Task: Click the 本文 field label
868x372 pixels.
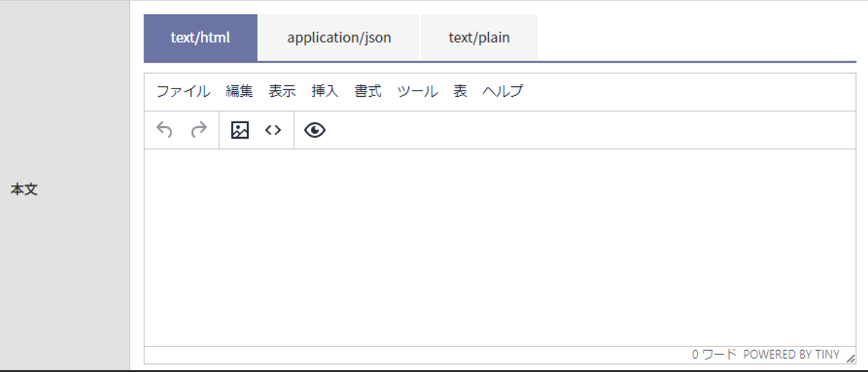Action: tap(24, 189)
